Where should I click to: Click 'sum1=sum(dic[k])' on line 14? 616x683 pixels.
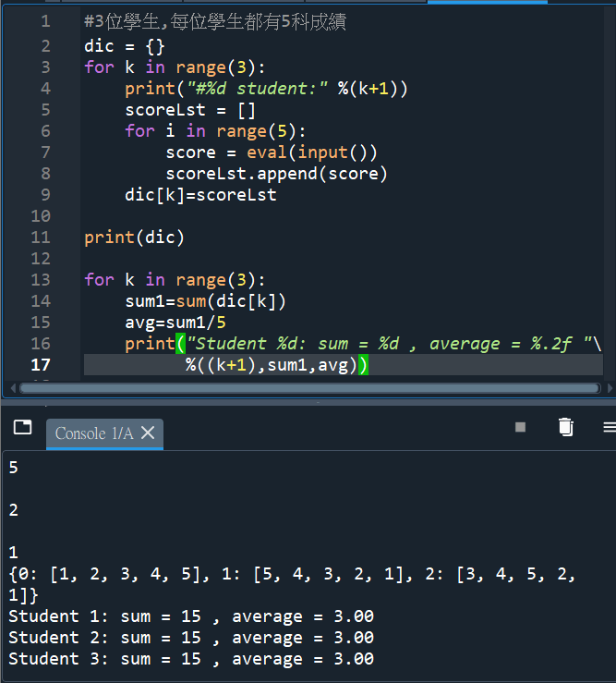(x=205, y=301)
